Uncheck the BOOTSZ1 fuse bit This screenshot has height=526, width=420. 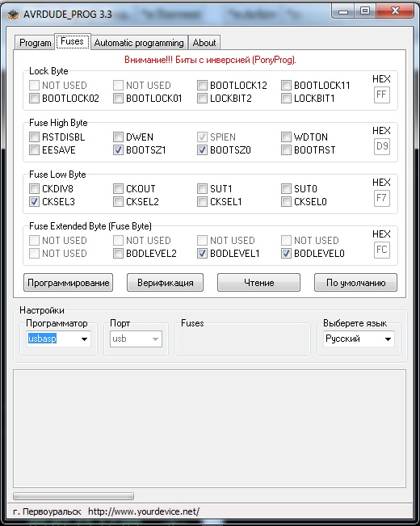[x=118, y=150]
